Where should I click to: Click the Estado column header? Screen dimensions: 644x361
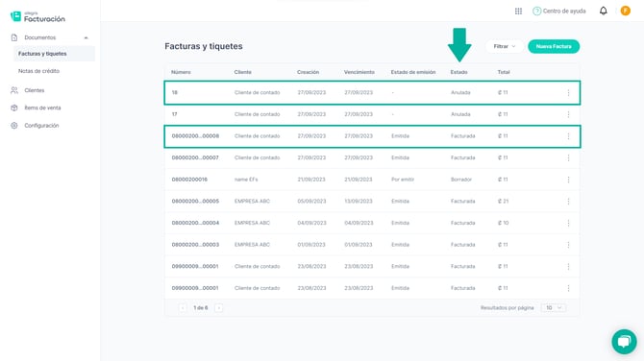tap(458, 72)
